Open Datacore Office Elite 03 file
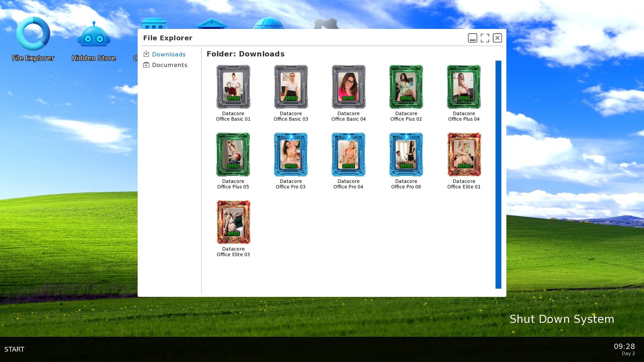This screenshot has height=362, width=644. [233, 222]
